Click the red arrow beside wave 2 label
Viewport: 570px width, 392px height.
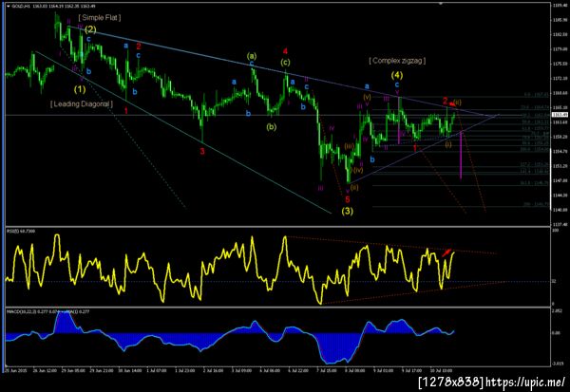pyautogui.click(x=451, y=103)
